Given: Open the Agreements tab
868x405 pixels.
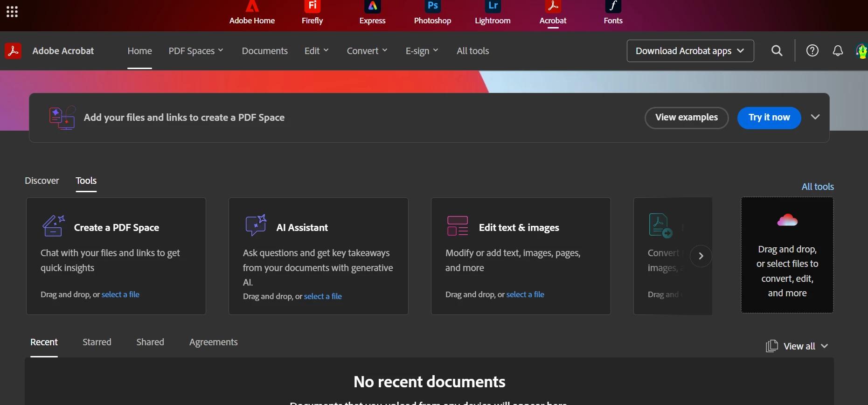Looking at the screenshot, I should pyautogui.click(x=214, y=342).
